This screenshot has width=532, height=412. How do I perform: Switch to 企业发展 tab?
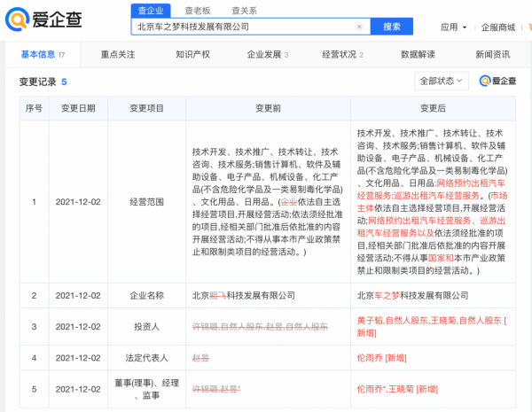point(267,54)
